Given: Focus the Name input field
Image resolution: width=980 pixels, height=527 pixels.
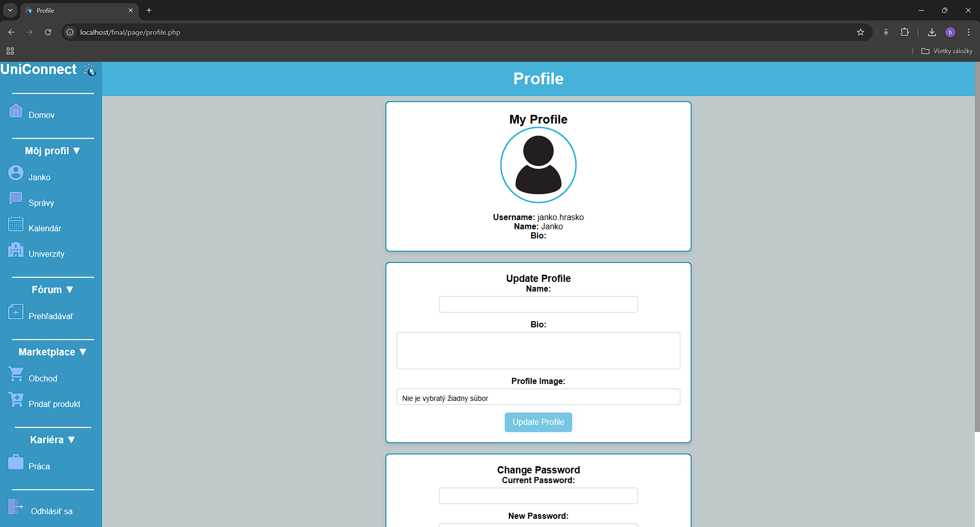Looking at the screenshot, I should click(538, 304).
